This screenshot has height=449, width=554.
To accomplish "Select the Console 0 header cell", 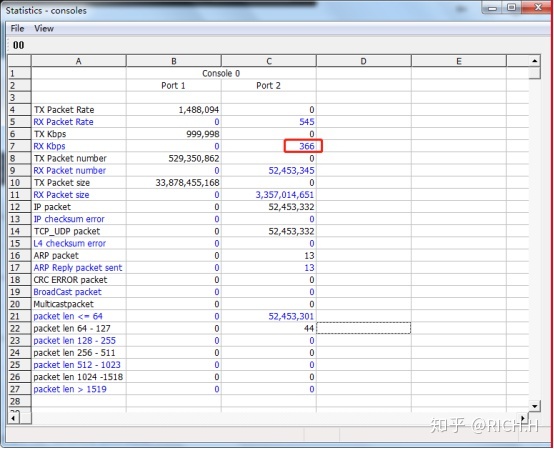I will [x=221, y=73].
